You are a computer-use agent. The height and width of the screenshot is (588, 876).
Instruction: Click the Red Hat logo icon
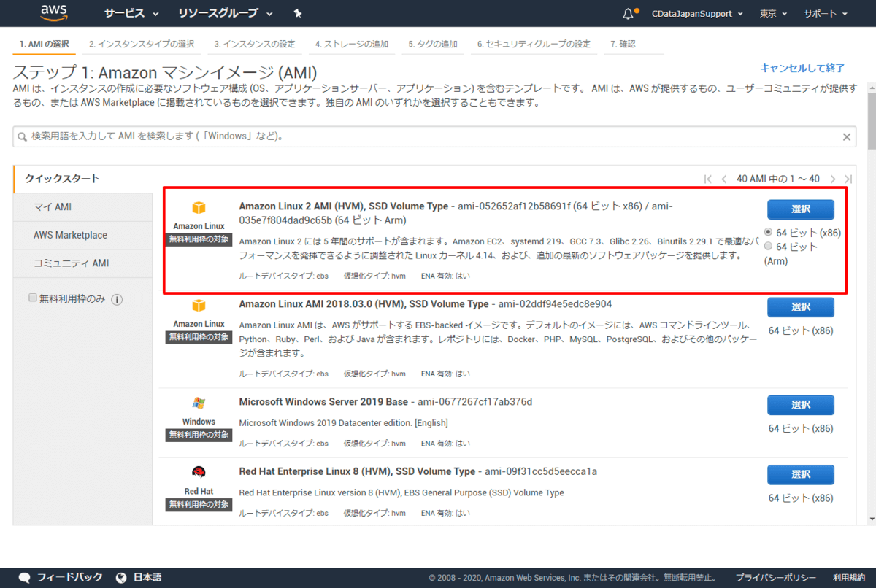(x=199, y=472)
